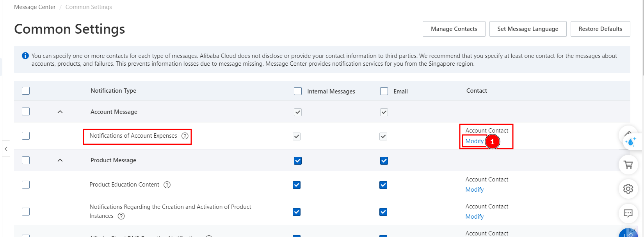The width and height of the screenshot is (644, 237).
Task: Select all rows with header checkbox
Action: click(26, 91)
